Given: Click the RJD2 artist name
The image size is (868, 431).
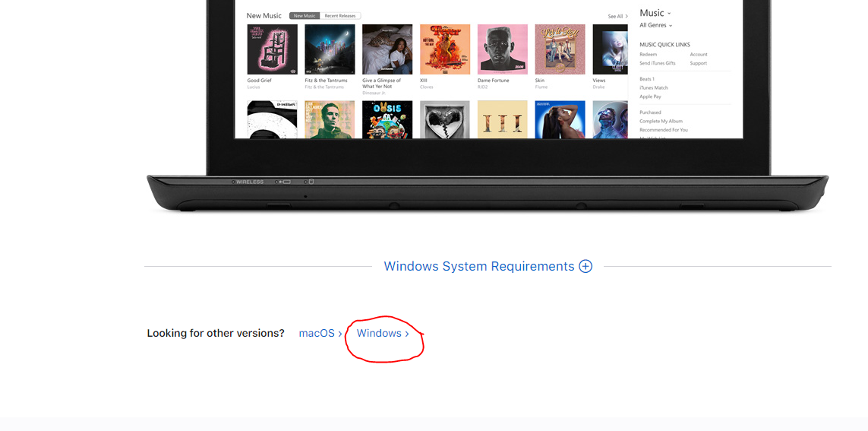Looking at the screenshot, I should [483, 87].
